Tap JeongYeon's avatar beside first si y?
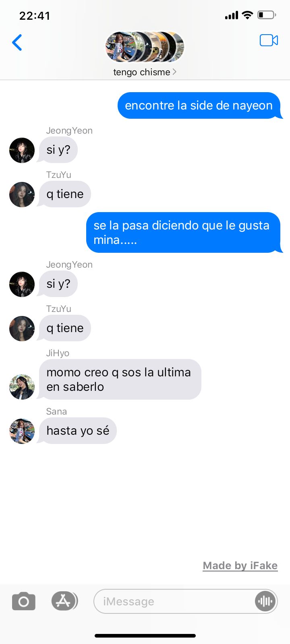The image size is (290, 644). (x=22, y=150)
